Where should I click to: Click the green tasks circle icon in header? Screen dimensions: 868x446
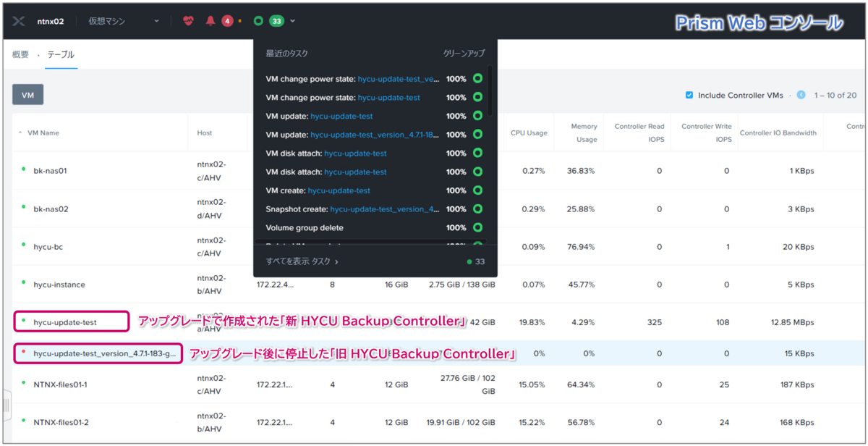pos(258,21)
